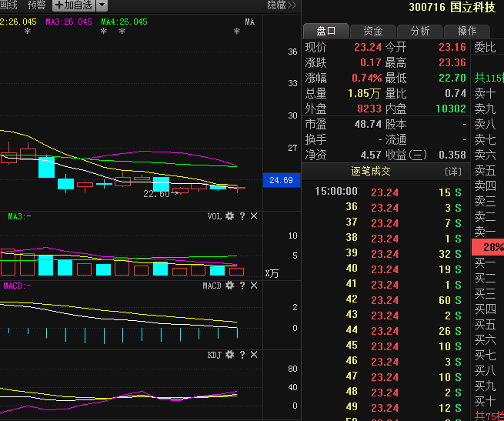Click the 买一 order book row
Viewport: 504px width, 421px height.
click(x=488, y=263)
